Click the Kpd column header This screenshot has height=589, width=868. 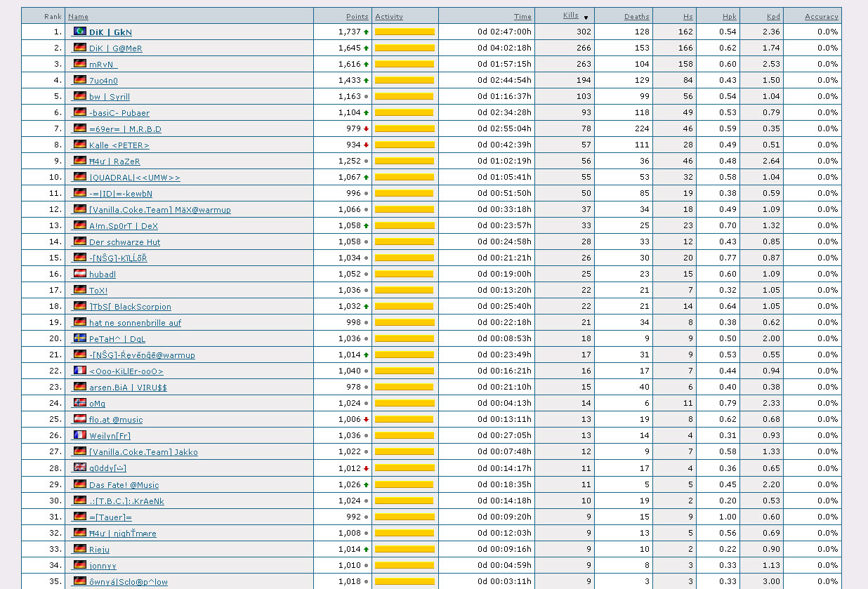773,16
